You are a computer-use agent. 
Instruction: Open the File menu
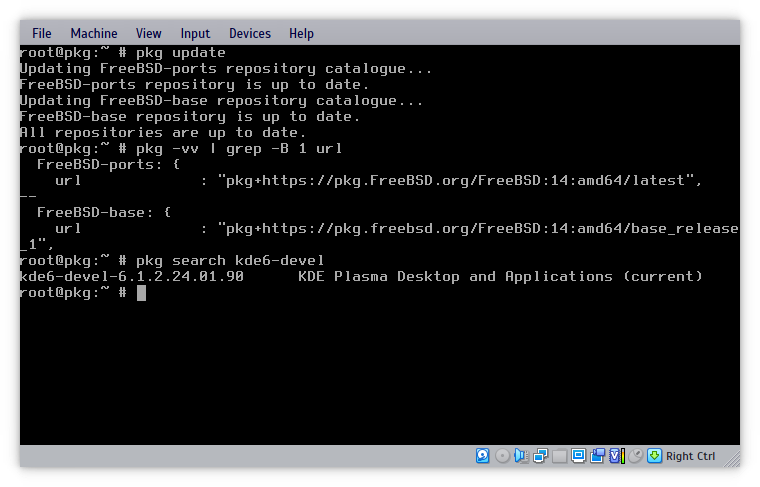coord(42,33)
